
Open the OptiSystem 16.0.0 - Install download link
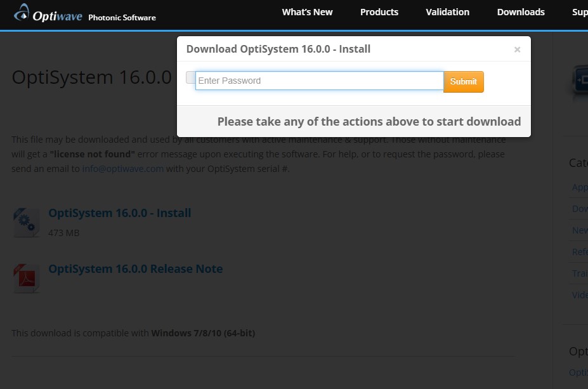pos(119,213)
